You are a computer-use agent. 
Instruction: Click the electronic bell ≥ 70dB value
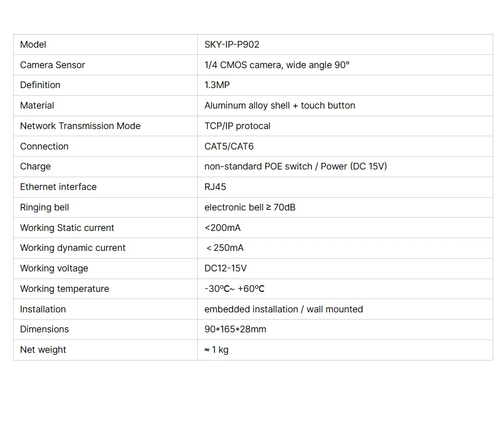tap(250, 207)
